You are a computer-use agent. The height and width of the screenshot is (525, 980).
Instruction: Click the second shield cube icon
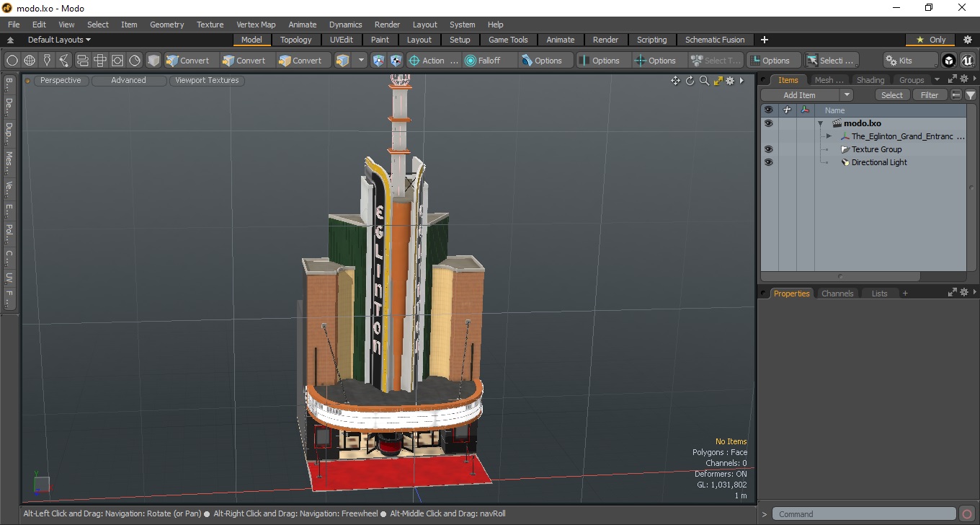396,61
